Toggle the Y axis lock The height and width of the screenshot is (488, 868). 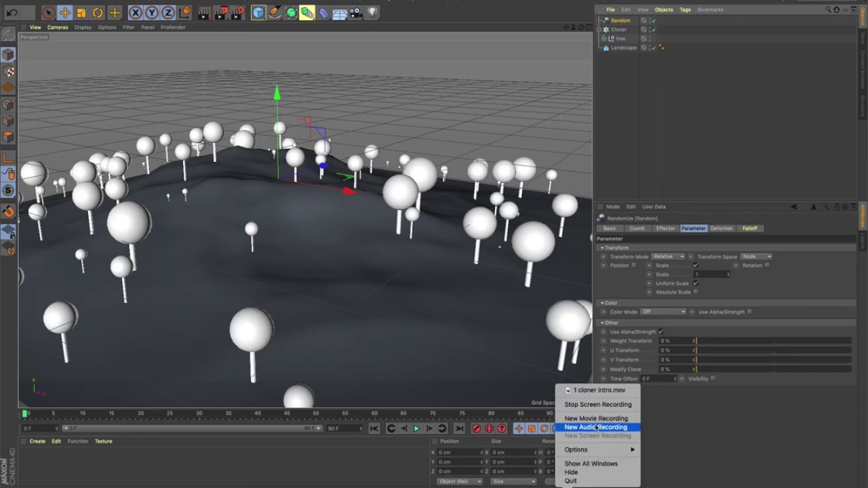[x=151, y=12]
